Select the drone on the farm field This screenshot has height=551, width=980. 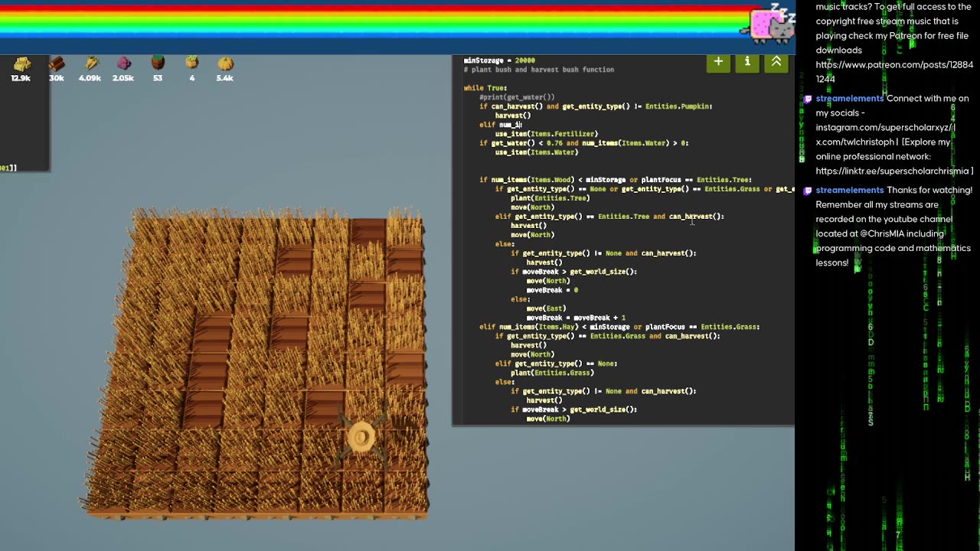tap(361, 437)
